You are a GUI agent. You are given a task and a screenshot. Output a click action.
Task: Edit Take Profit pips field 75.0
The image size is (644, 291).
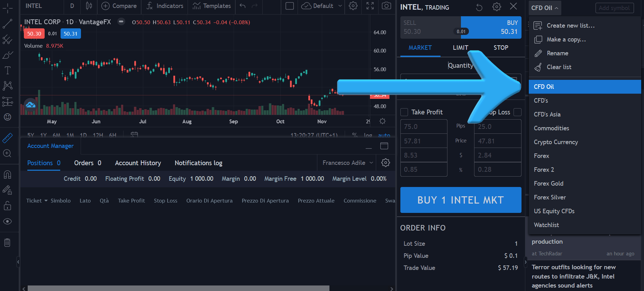coord(424,126)
